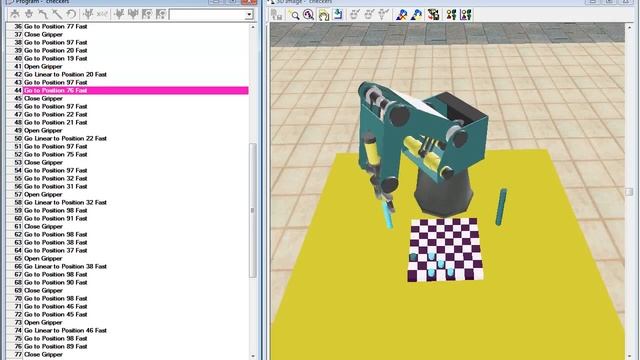Click the Program list scrollbar thumb
640x360 pixels.
253,210
